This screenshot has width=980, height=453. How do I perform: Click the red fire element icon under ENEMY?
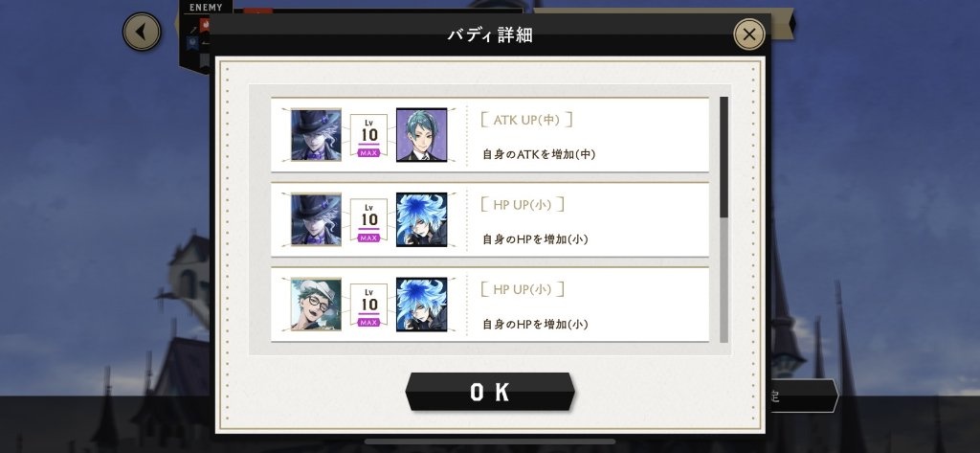204,25
